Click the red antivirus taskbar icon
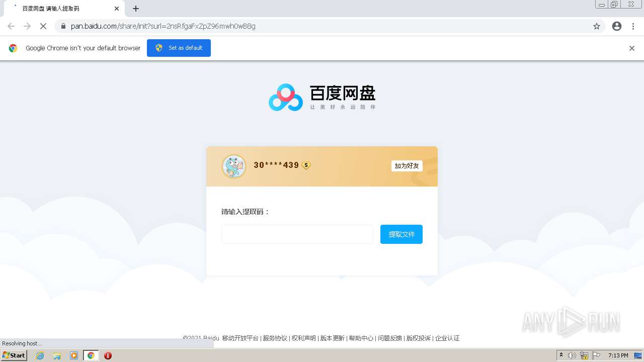The height and width of the screenshot is (362, 644). (x=108, y=355)
